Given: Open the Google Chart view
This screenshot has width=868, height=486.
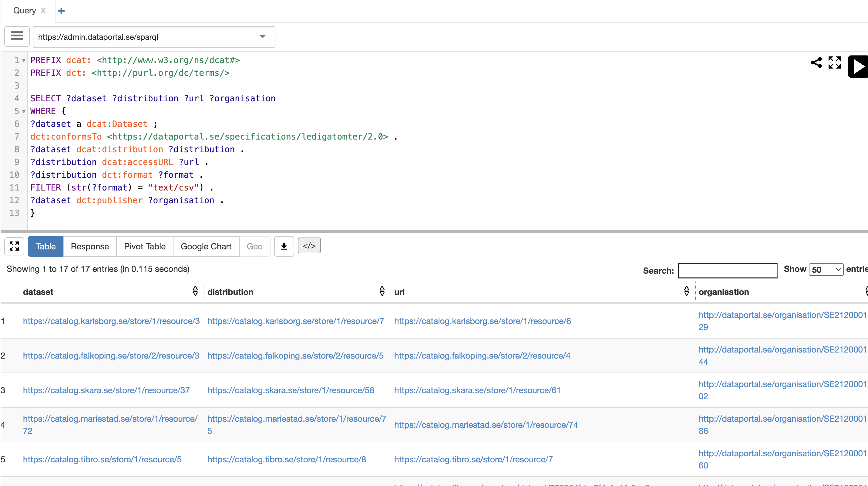Looking at the screenshot, I should click(x=206, y=246).
